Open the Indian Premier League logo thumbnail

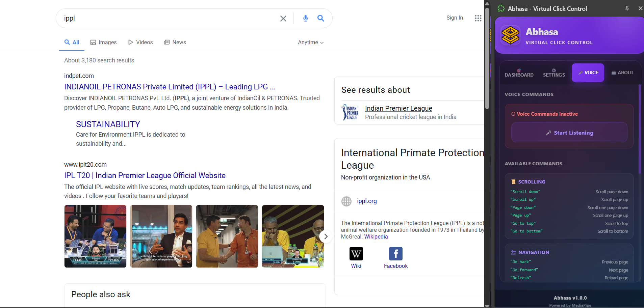point(350,112)
